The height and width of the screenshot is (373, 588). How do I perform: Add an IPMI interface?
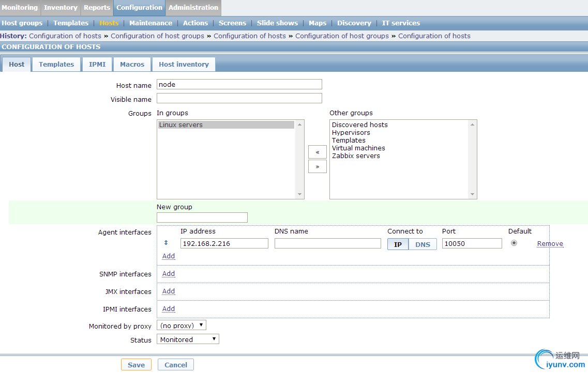click(169, 308)
